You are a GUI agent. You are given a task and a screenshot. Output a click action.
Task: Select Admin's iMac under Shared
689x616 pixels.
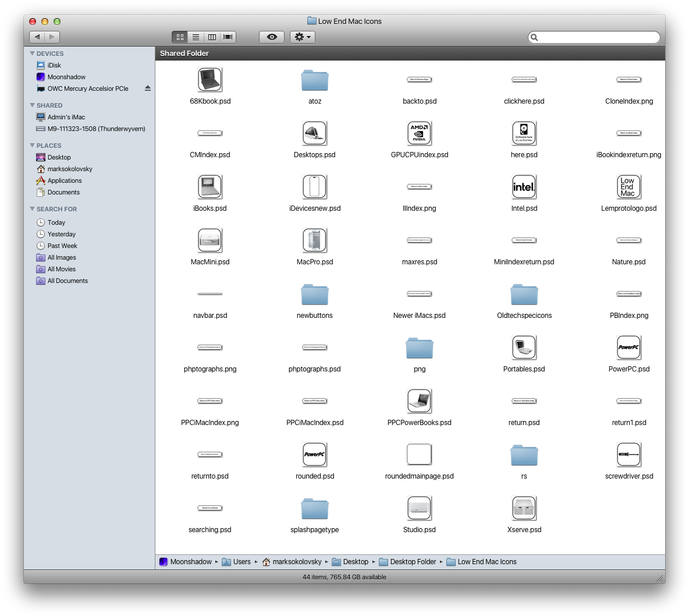click(66, 117)
